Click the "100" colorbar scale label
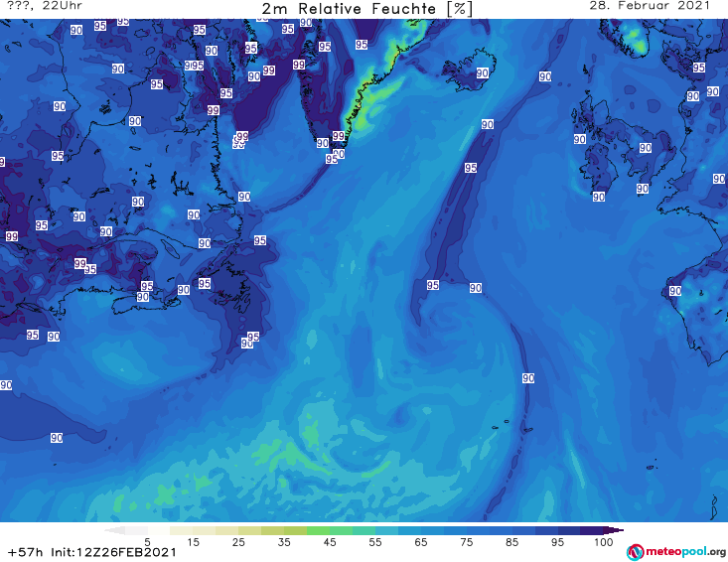Viewport: 728px width, 562px height. (x=604, y=542)
